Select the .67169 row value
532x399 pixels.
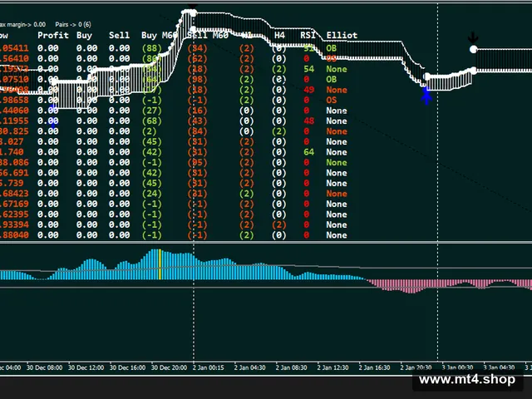[14, 204]
